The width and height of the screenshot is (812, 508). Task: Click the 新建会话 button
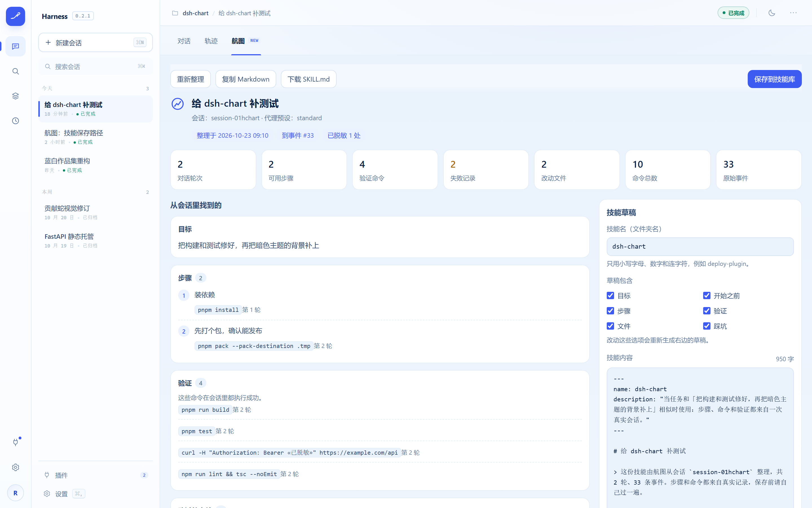96,42
